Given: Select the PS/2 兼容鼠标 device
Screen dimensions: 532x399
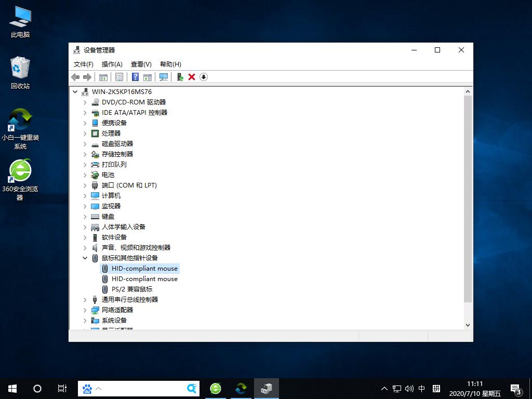Looking at the screenshot, I should (x=132, y=289).
